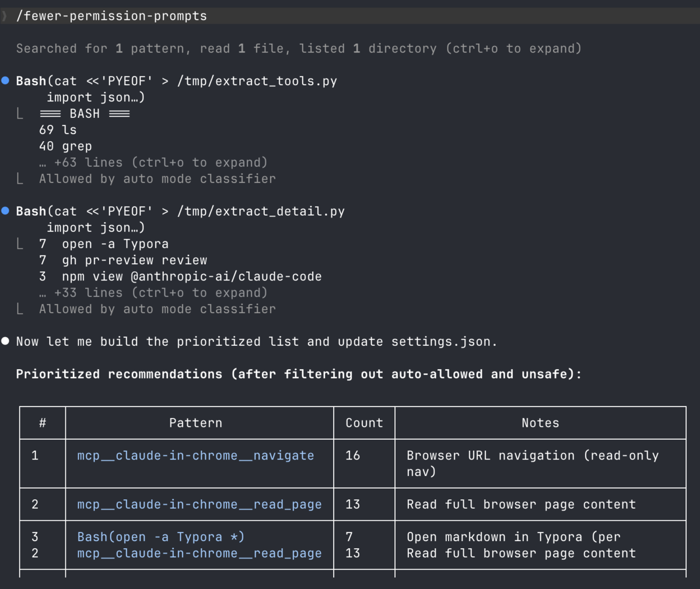Screen dimensions: 700x589
Task: Open the mcp__claude-in-chrome__navigate pattern link
Action: point(195,455)
